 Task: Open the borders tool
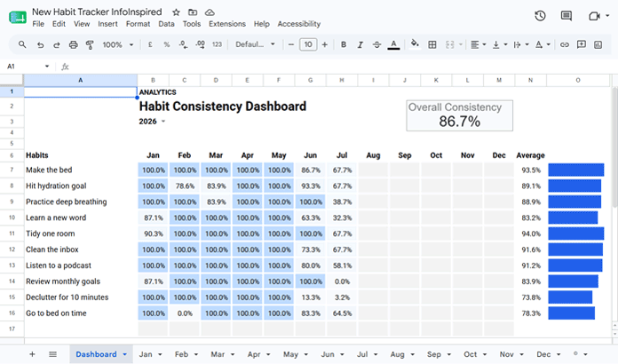tap(432, 45)
